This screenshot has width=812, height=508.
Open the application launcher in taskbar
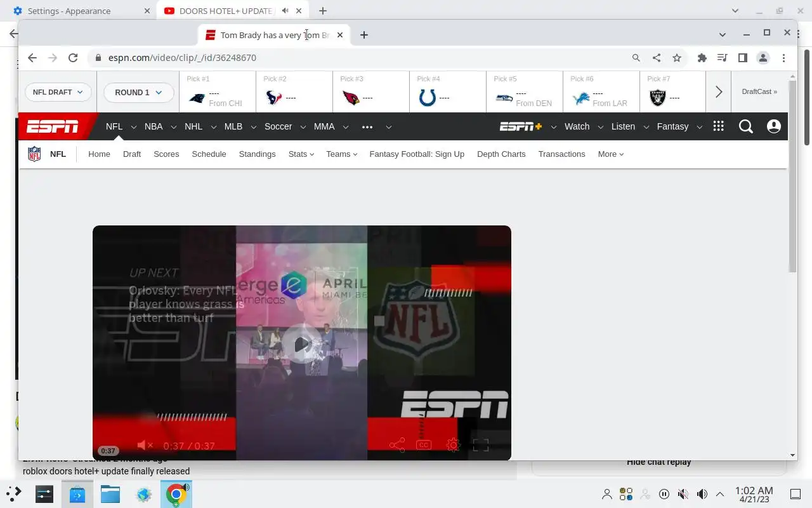pos(13,493)
